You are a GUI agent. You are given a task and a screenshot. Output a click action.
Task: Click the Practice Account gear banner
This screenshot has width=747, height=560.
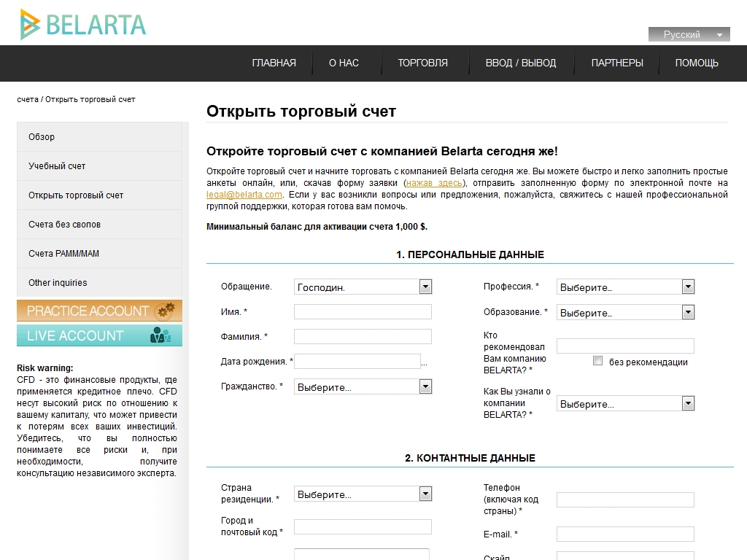coord(99,311)
